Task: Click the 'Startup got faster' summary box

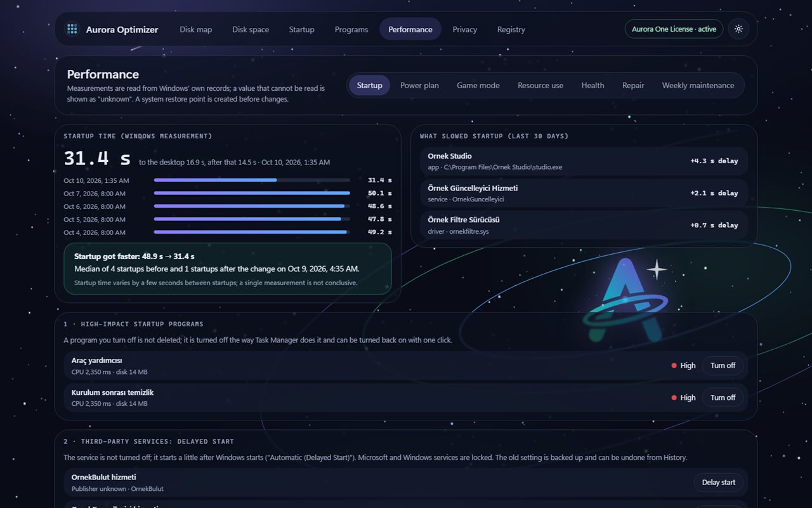Action: [x=228, y=269]
